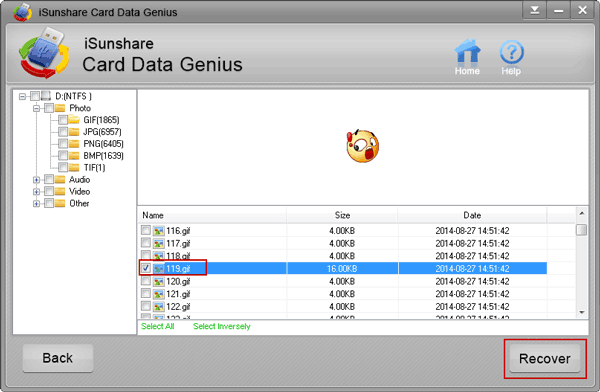Image resolution: width=600 pixels, height=392 pixels.
Task: Tick the PNG(6405) folder checkbox
Action: (63, 144)
